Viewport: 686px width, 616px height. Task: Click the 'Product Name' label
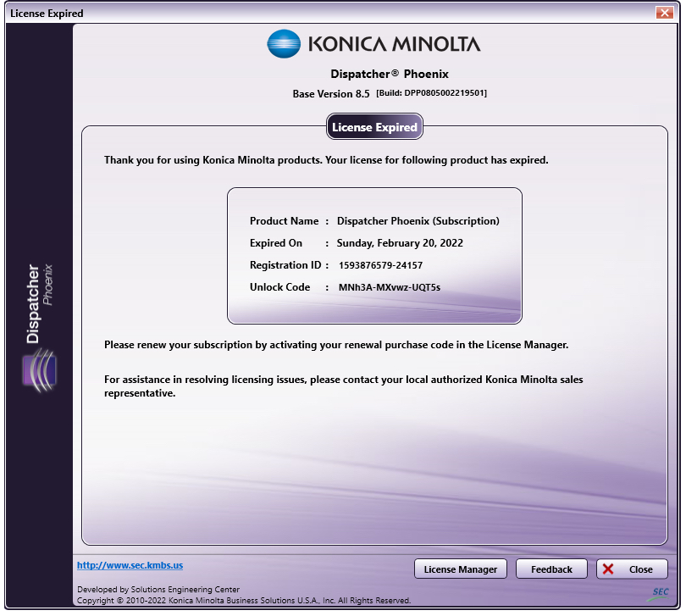tap(284, 221)
